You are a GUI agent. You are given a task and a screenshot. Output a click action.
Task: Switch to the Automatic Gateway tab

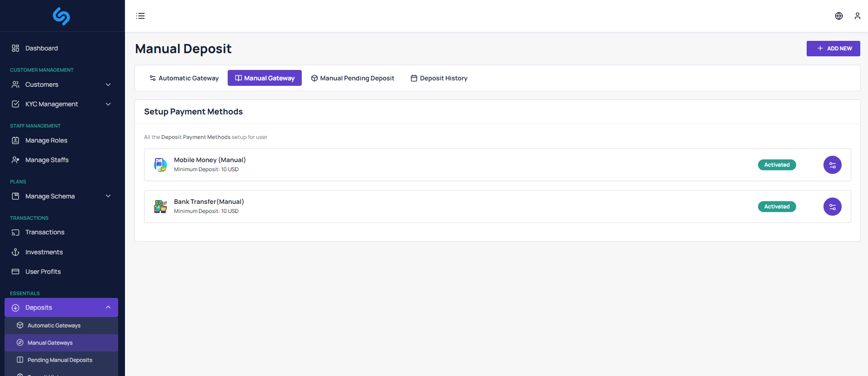(184, 78)
